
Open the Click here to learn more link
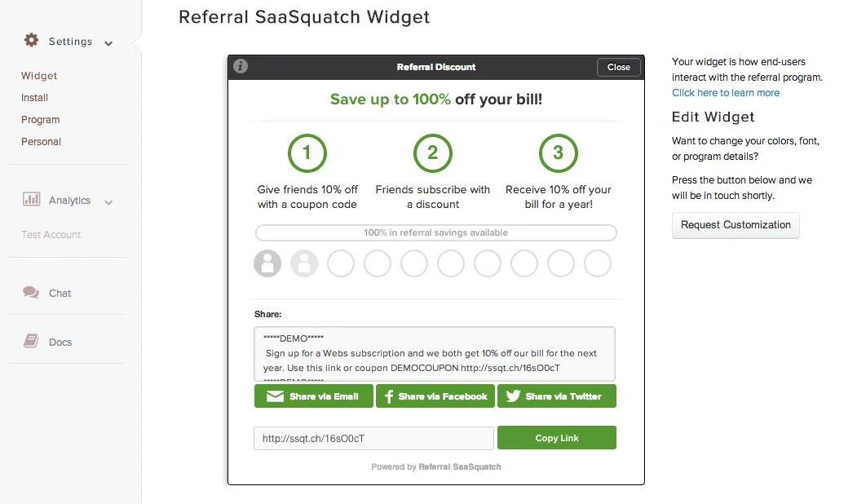tap(725, 92)
